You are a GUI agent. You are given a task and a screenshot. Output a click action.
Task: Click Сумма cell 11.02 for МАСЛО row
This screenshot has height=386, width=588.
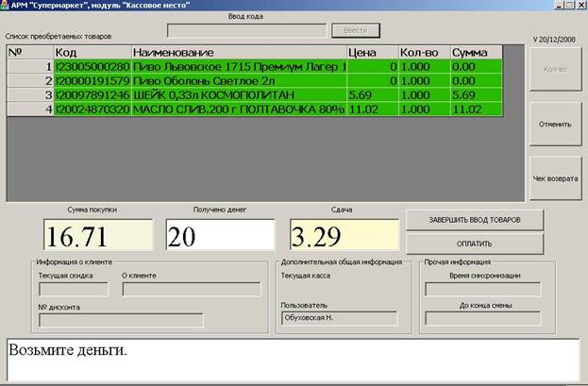pyautogui.click(x=477, y=109)
